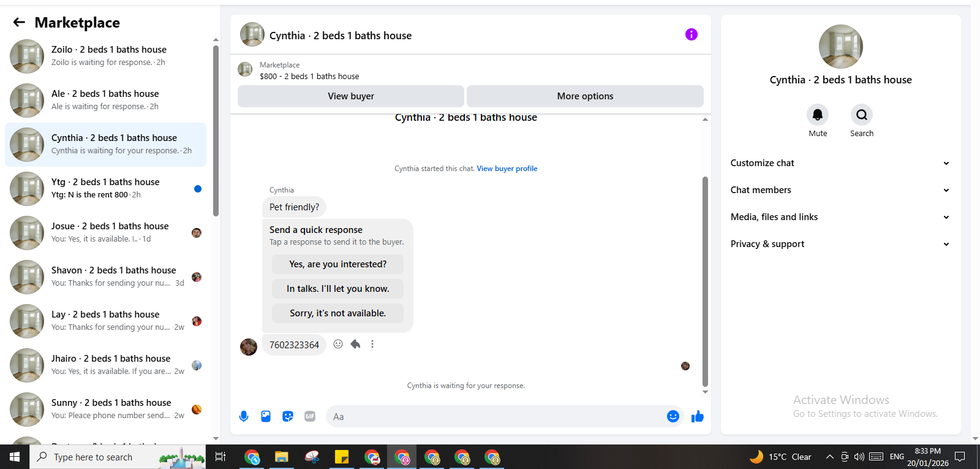Open the notification center in tray
This screenshot has height=469, width=980.
[960, 457]
